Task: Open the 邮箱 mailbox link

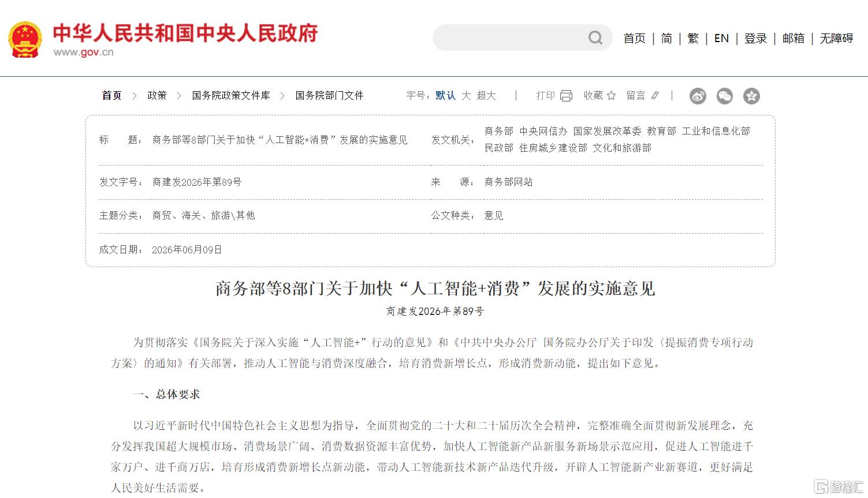Action: tap(794, 38)
